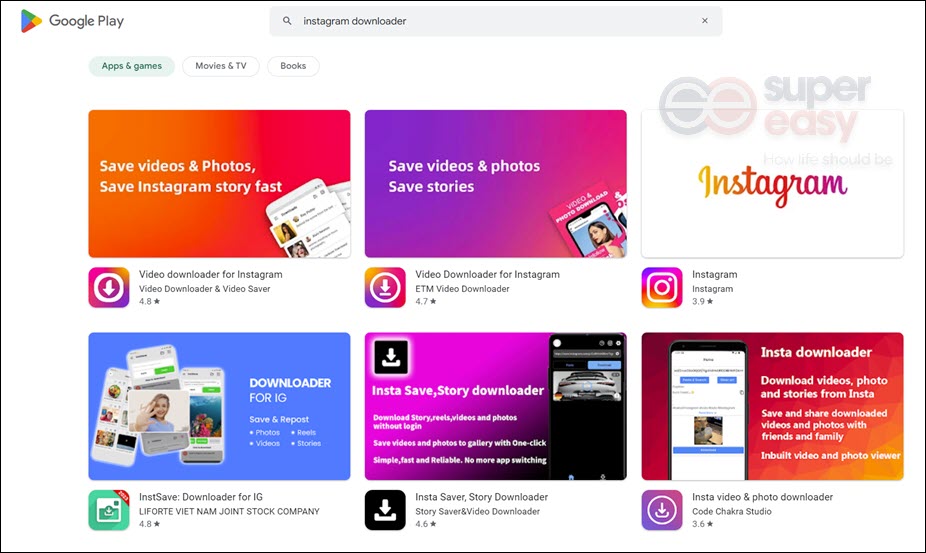This screenshot has width=926, height=553.
Task: Open the Instagram logo banner
Action: (772, 184)
